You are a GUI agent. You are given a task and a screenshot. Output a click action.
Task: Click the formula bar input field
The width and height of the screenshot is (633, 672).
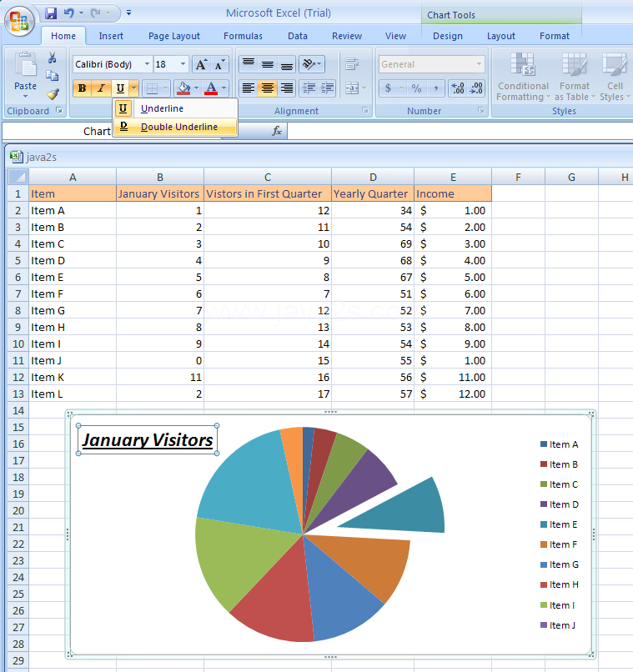click(x=460, y=131)
